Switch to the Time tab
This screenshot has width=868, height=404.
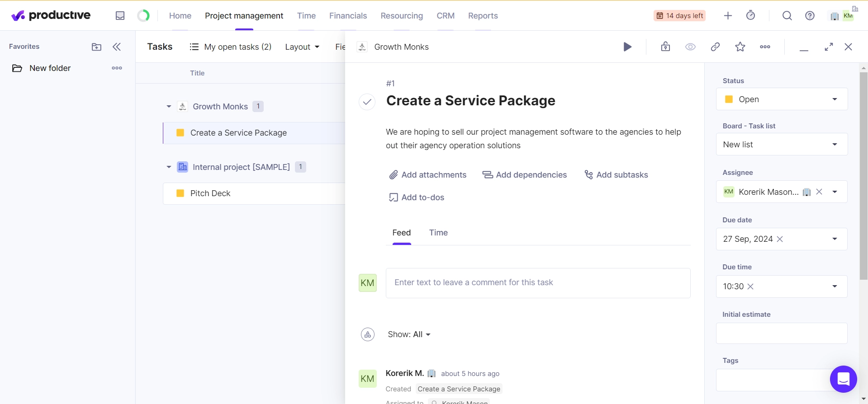click(x=438, y=233)
